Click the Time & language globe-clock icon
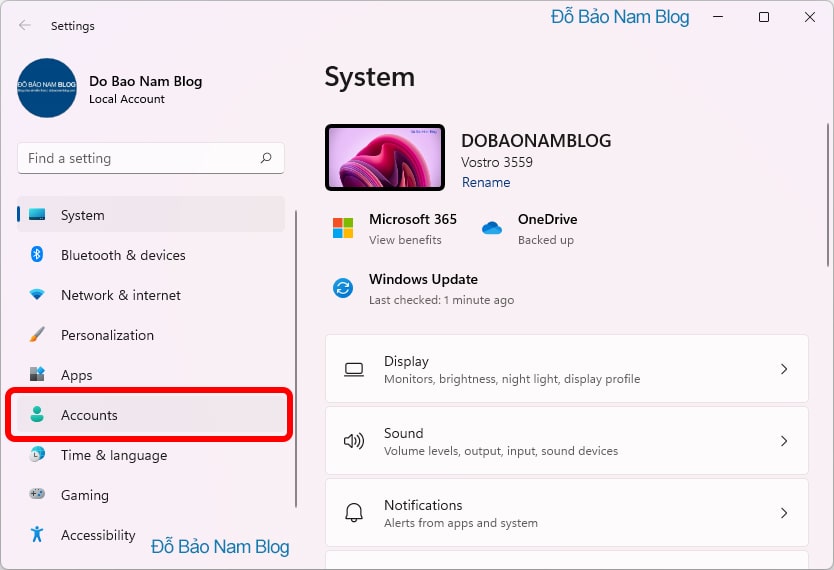 [x=37, y=454]
